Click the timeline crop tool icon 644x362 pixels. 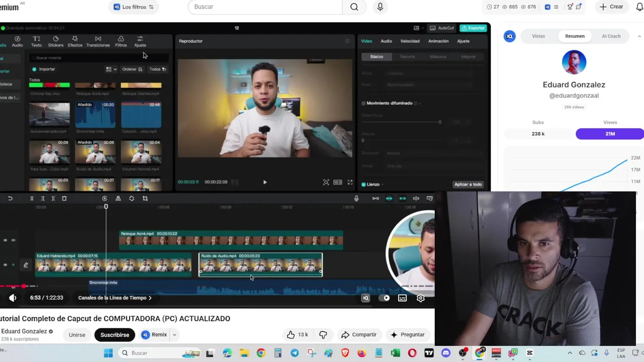click(145, 199)
